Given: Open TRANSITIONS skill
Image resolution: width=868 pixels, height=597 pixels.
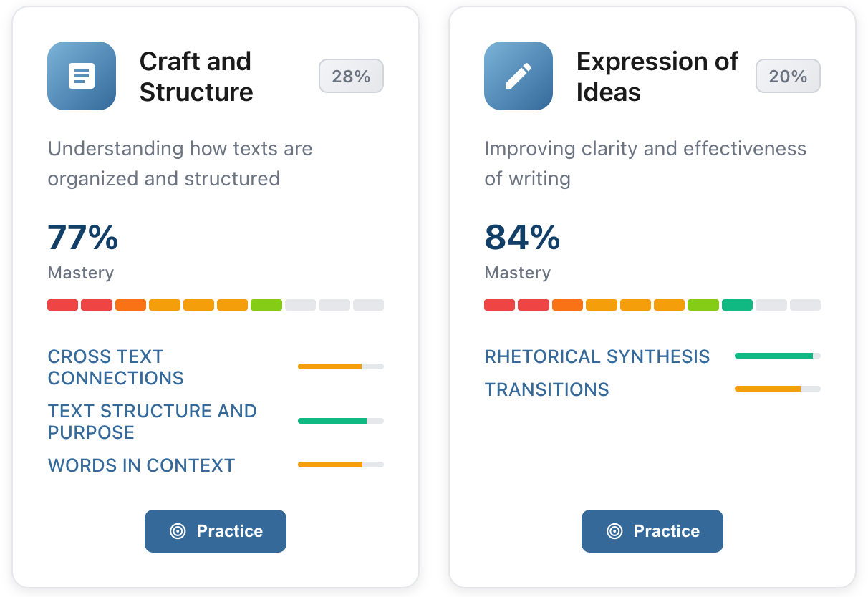Looking at the screenshot, I should [x=547, y=389].
